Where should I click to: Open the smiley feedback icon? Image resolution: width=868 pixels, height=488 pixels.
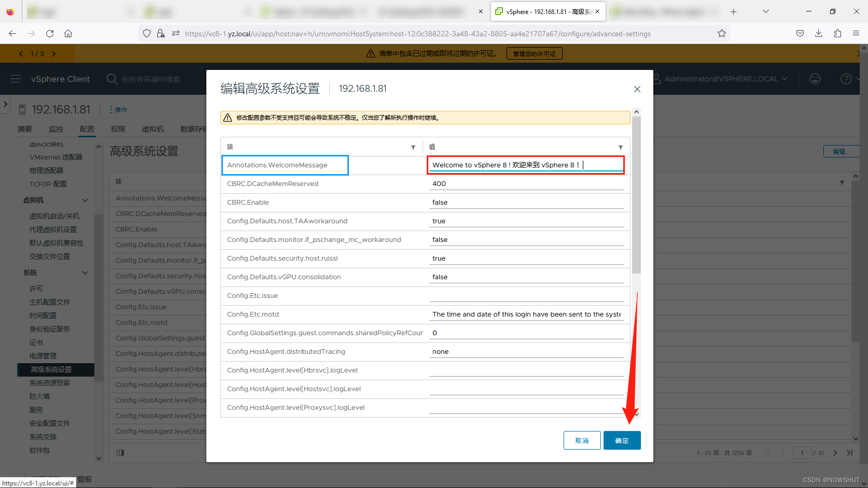815,79
